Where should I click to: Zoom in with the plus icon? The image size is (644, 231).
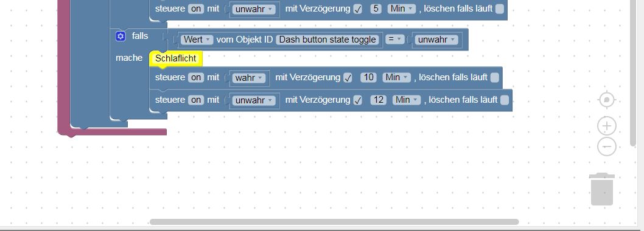(607, 126)
